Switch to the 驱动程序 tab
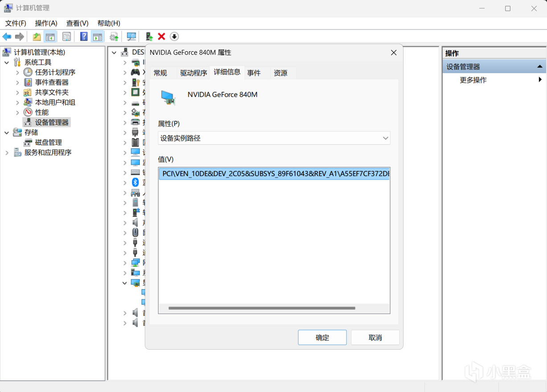 [194, 73]
